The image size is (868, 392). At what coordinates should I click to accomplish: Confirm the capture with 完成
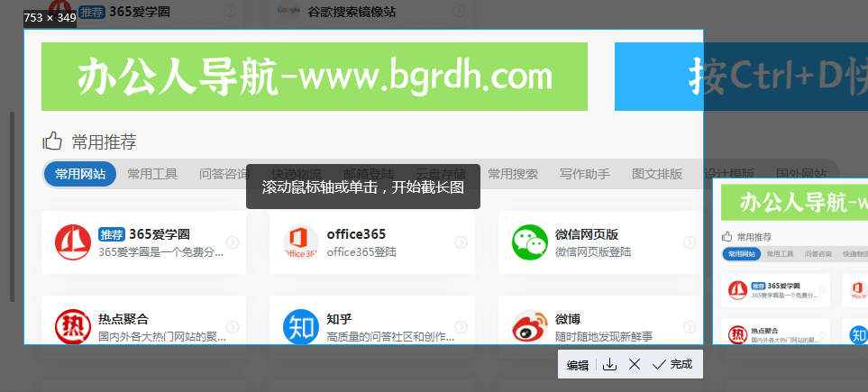672,364
